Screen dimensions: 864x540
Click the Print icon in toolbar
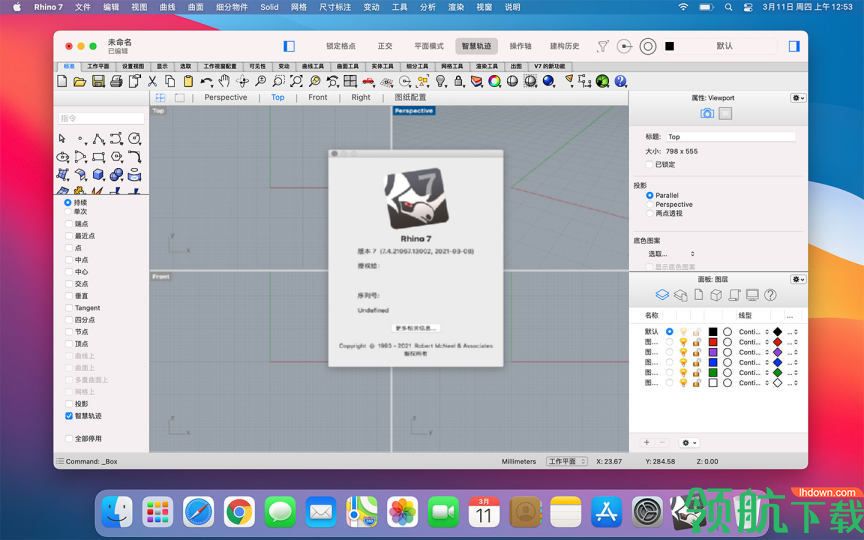pos(116,82)
